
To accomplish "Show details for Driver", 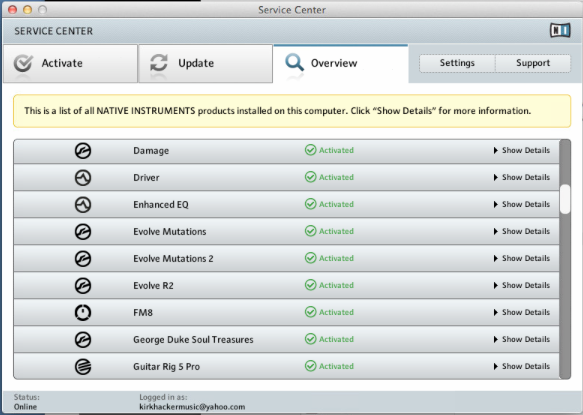I will click(522, 177).
